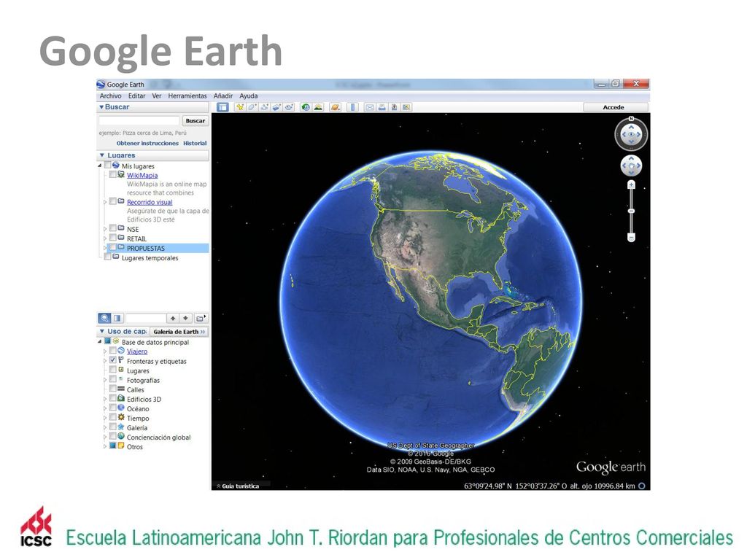This screenshot has height=560, width=747.
Task: Collapse the Mis lugares tree node
Action: point(100,166)
